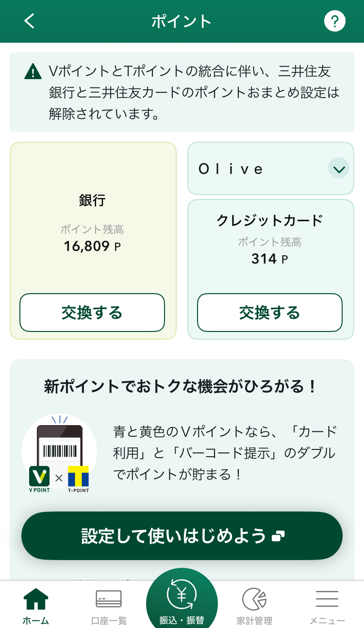Open the help question mark icon
The height and width of the screenshot is (628, 364).
334,21
